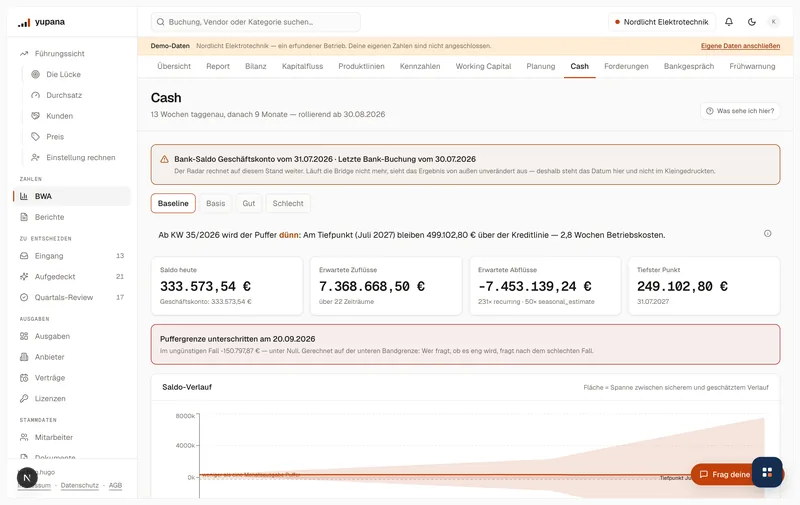Select the Schlecht scenario
This screenshot has height=505, width=800.
pos(288,204)
